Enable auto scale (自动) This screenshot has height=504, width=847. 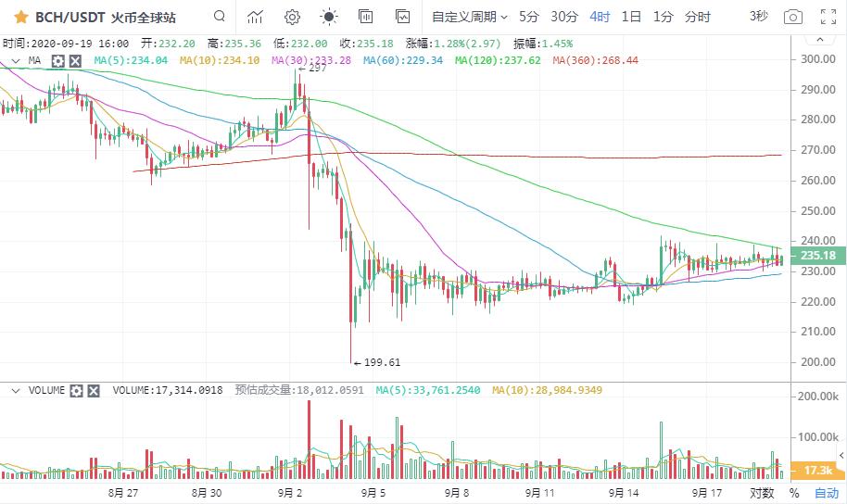click(x=826, y=493)
